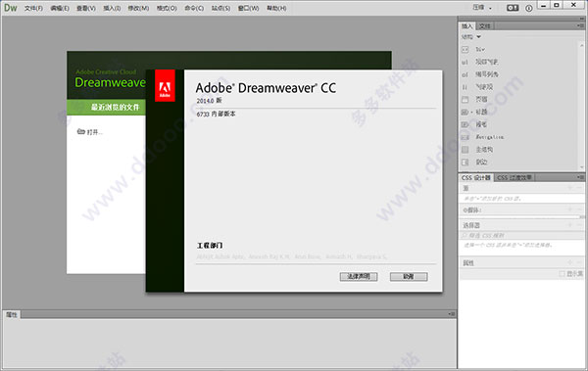
Task: Click the red Adobe logo in About dialog
Action: [x=165, y=85]
